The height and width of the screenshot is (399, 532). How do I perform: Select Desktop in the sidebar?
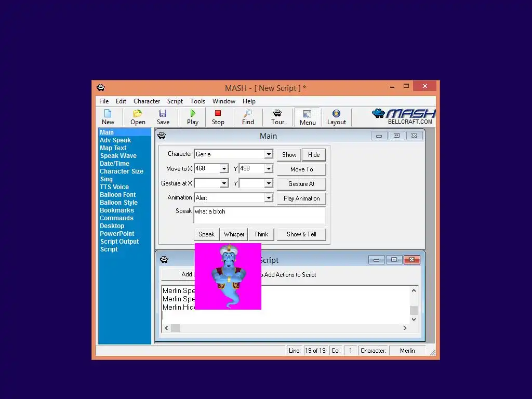click(x=112, y=226)
